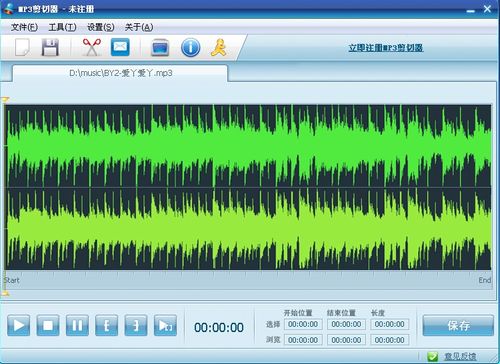Click the blue monitor screen icon

point(160,48)
